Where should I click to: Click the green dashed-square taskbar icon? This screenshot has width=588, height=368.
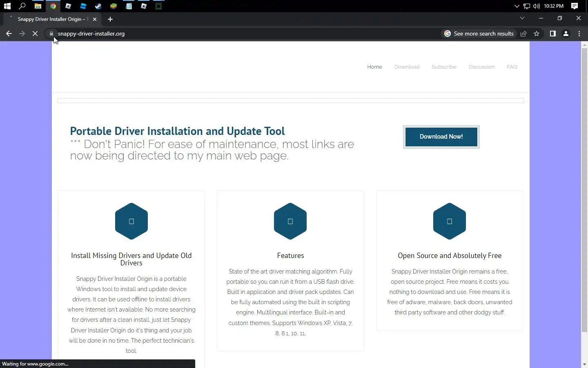click(x=159, y=6)
